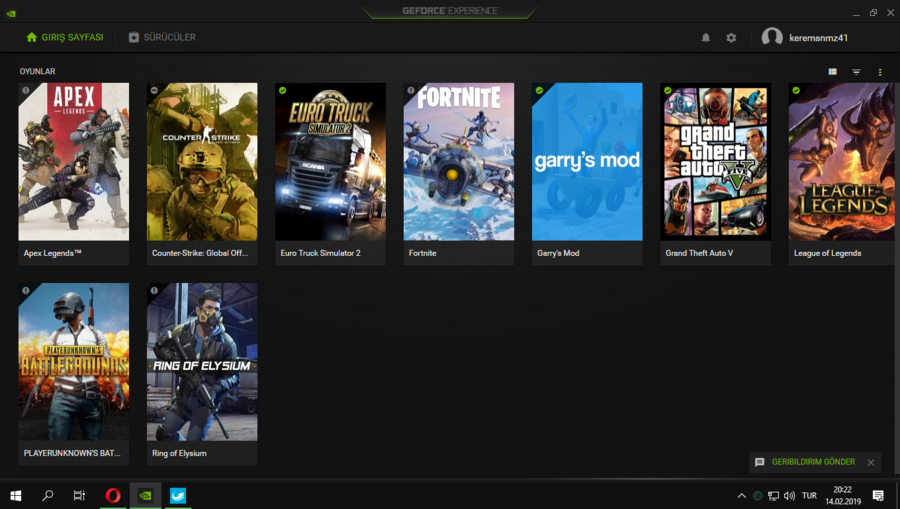Open the network icon in system tray
The height and width of the screenshot is (509, 900).
click(774, 496)
